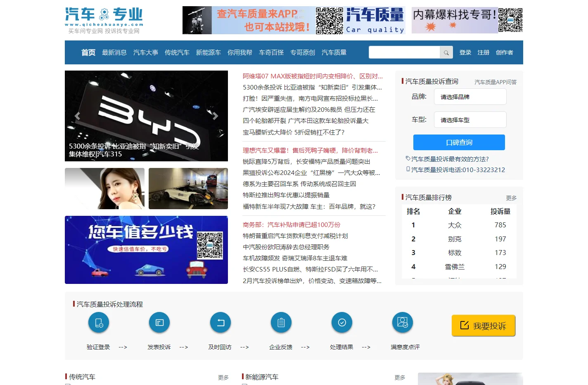Open the 查汽车质量来APP top banner
This screenshot has height=385, width=588.
click(x=294, y=20)
